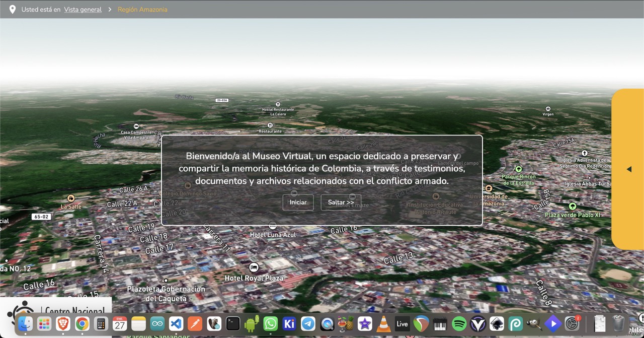The height and width of the screenshot is (338, 644).
Task: Open Telegram from the dock
Action: pos(308,324)
